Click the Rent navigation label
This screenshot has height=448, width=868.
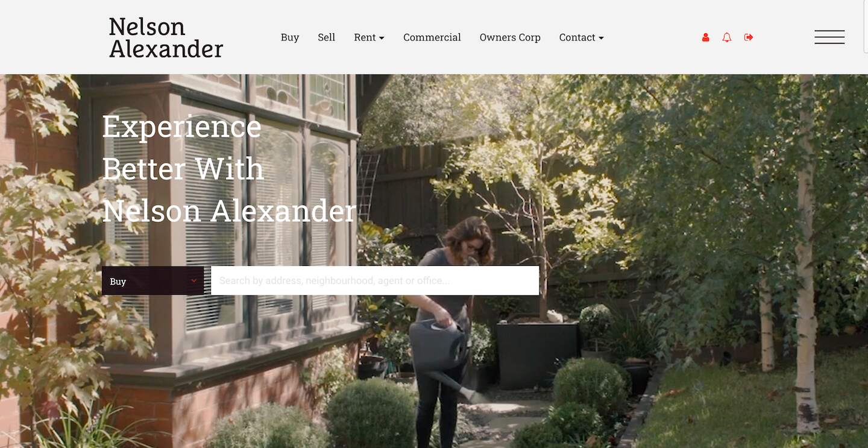(x=365, y=37)
